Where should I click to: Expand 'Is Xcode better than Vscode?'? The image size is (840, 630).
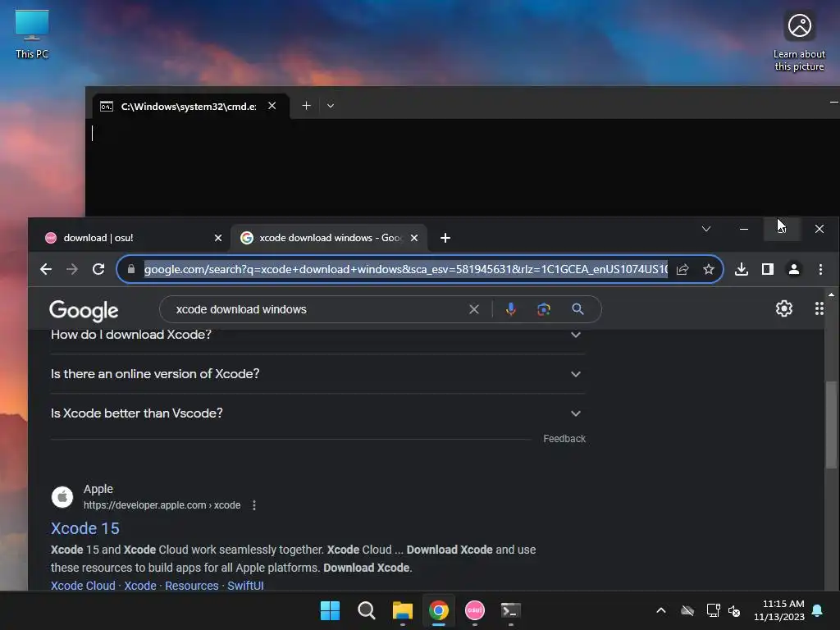[317, 413]
